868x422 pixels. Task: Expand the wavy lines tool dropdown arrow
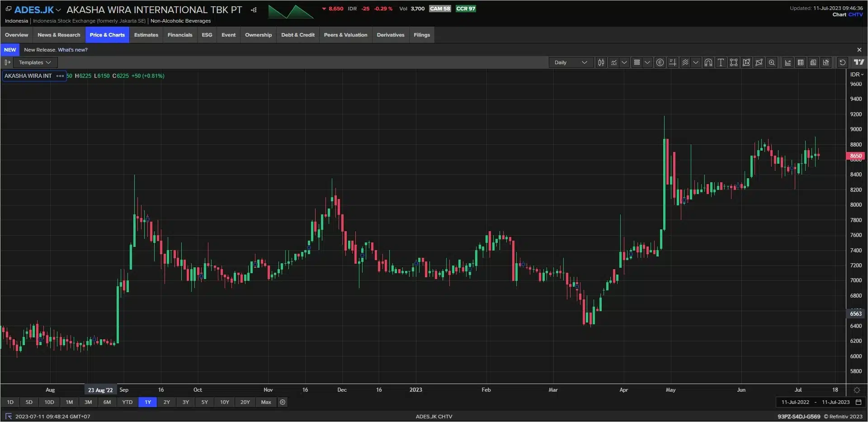pyautogui.click(x=696, y=62)
